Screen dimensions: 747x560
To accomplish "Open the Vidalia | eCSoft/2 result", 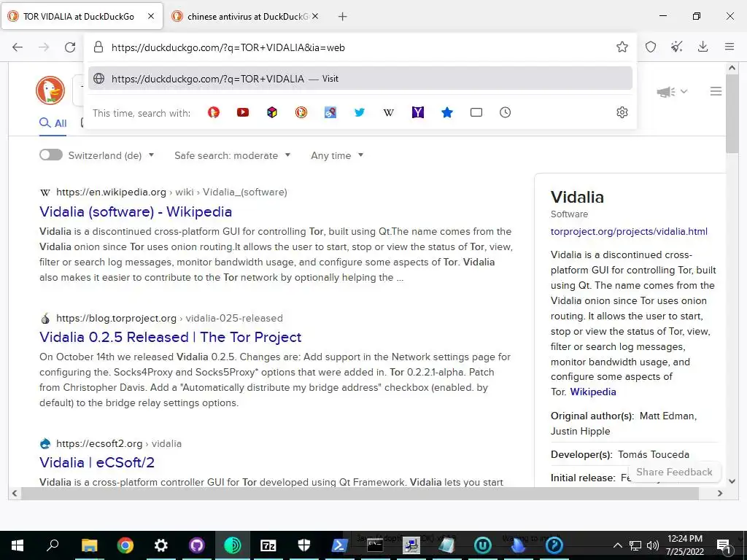I will (97, 462).
